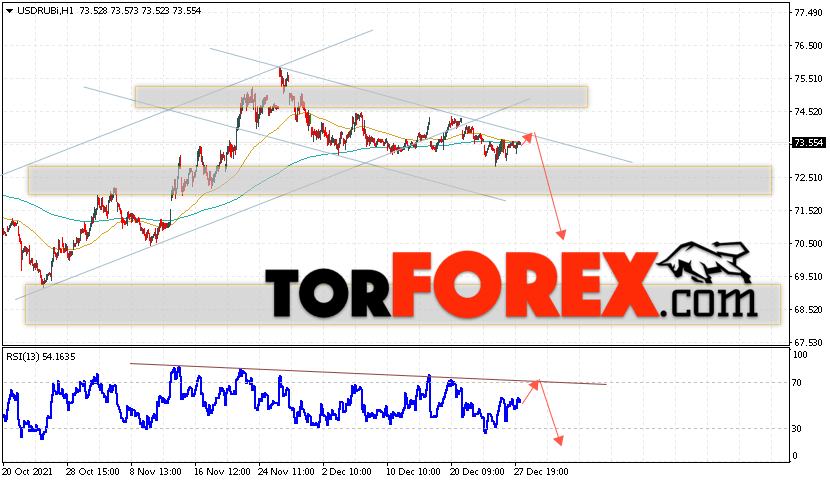Select the upper grey resistance zone rectangle
This screenshot has height=483, width=830.
[x=361, y=97]
